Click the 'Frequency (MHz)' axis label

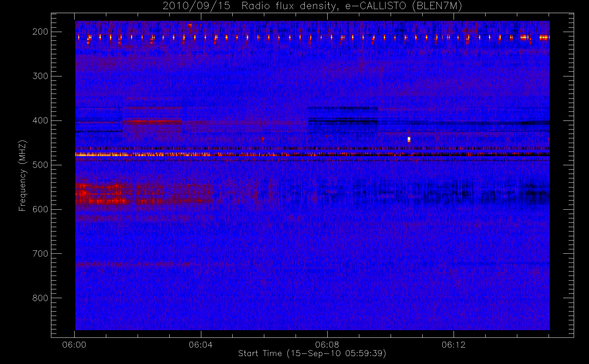pos(23,175)
